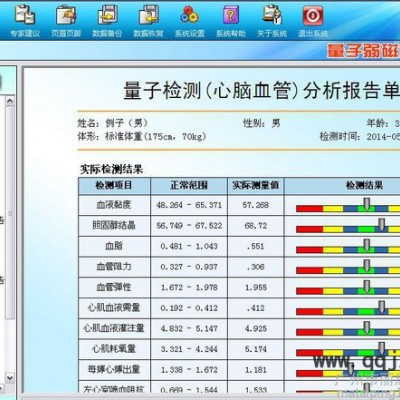Click the report title 量子检测(心脑血管)分析报告单

[262, 90]
